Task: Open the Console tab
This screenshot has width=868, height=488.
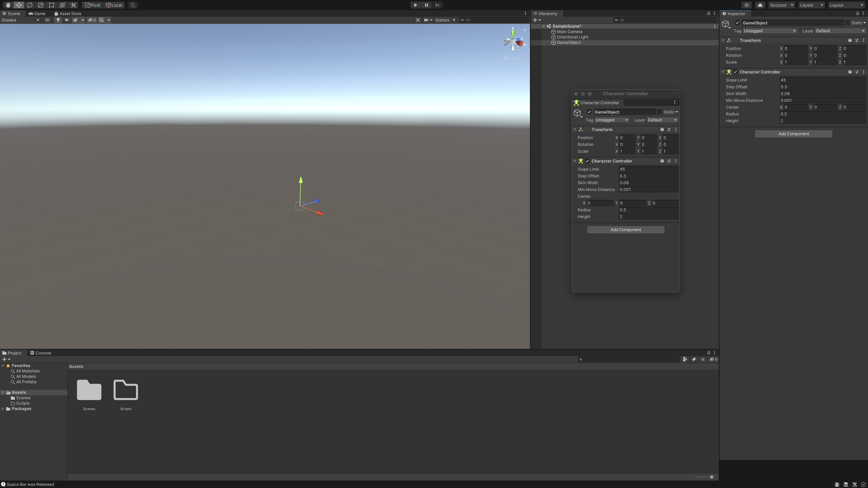Action: (43, 353)
